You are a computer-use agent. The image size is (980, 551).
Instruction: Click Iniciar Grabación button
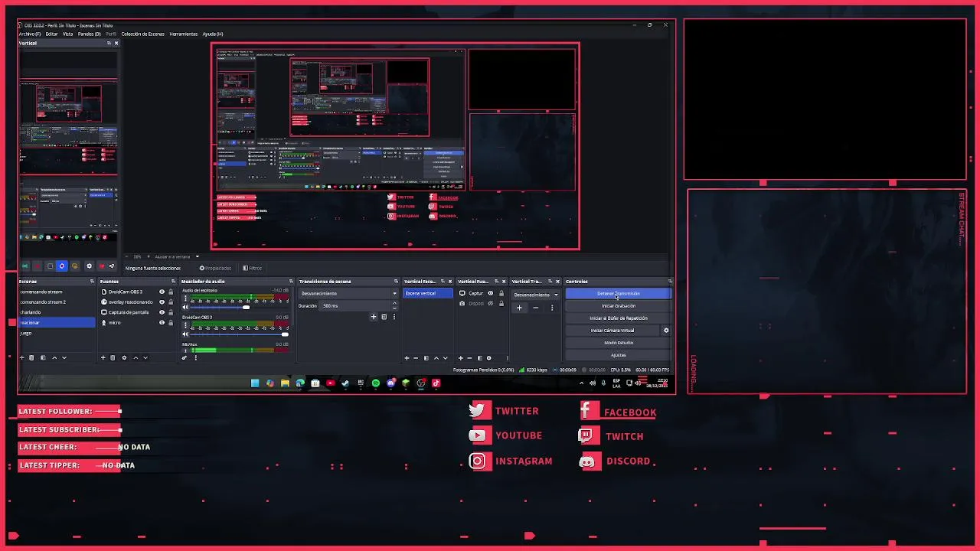[x=618, y=305]
